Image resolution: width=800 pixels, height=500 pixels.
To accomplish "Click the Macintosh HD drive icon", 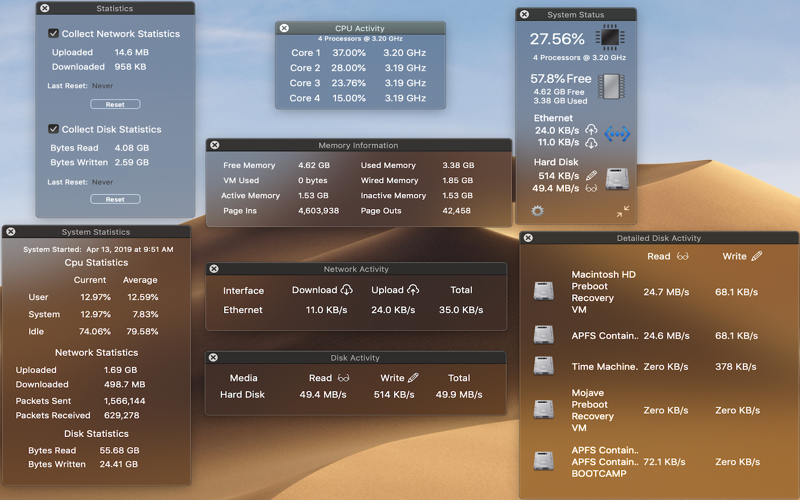I will (x=543, y=291).
